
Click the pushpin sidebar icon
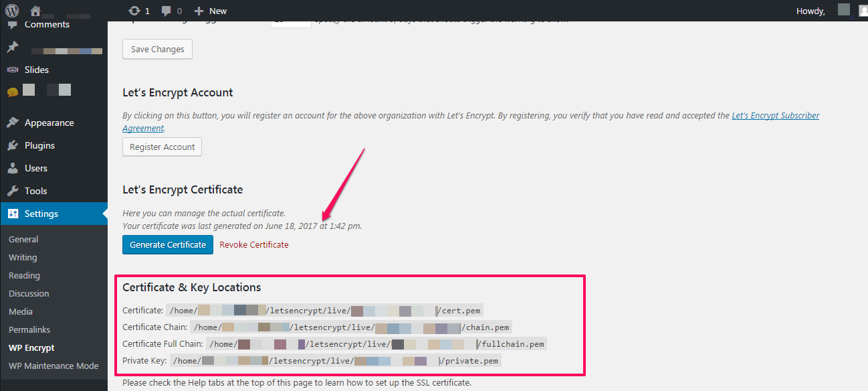[x=13, y=48]
